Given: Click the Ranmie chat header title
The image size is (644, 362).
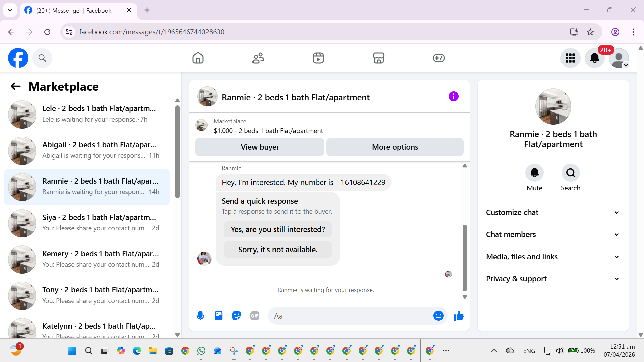Looking at the screenshot, I should (x=295, y=97).
